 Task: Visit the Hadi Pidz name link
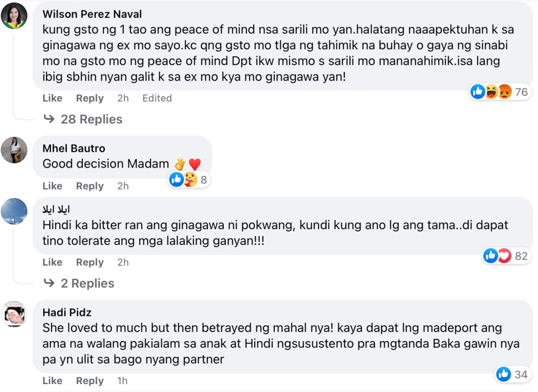[x=67, y=313]
